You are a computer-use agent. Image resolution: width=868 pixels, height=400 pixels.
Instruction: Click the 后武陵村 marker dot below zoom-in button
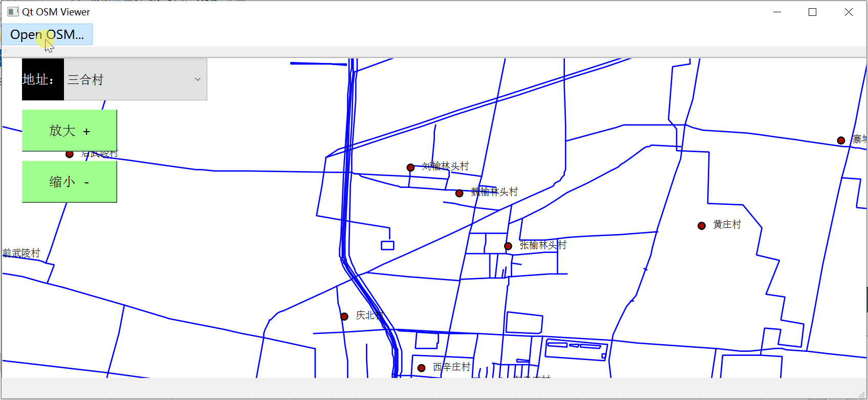pos(70,154)
